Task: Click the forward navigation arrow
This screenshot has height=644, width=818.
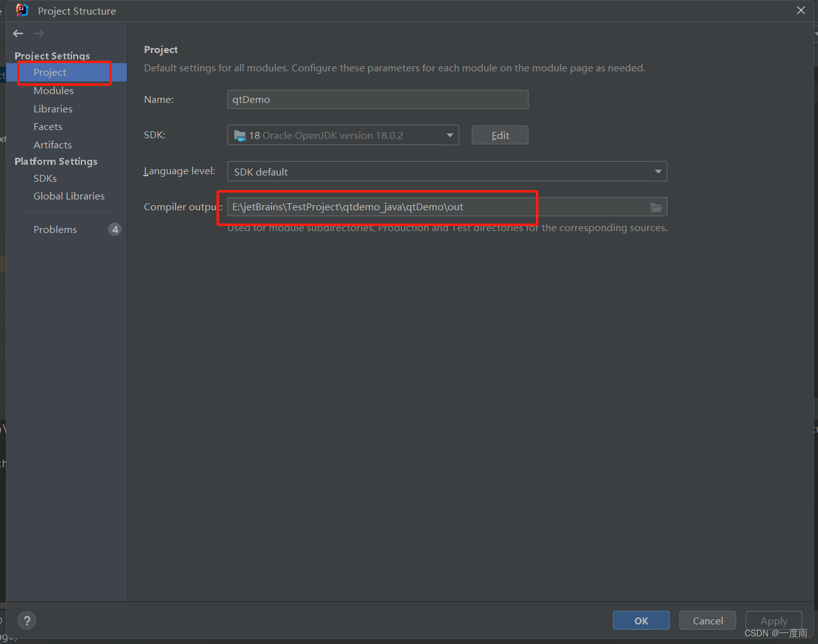Action: click(38, 33)
